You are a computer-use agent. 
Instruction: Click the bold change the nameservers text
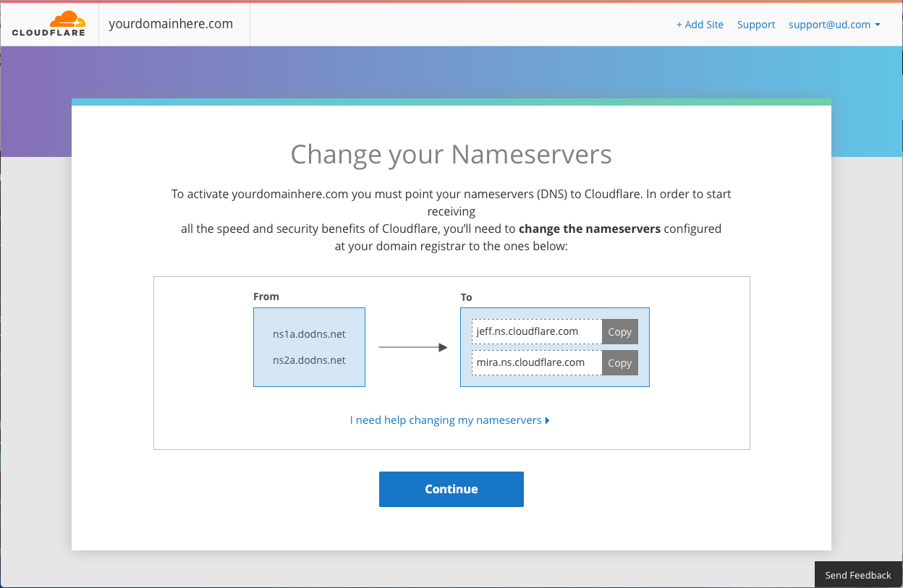pyautogui.click(x=590, y=229)
